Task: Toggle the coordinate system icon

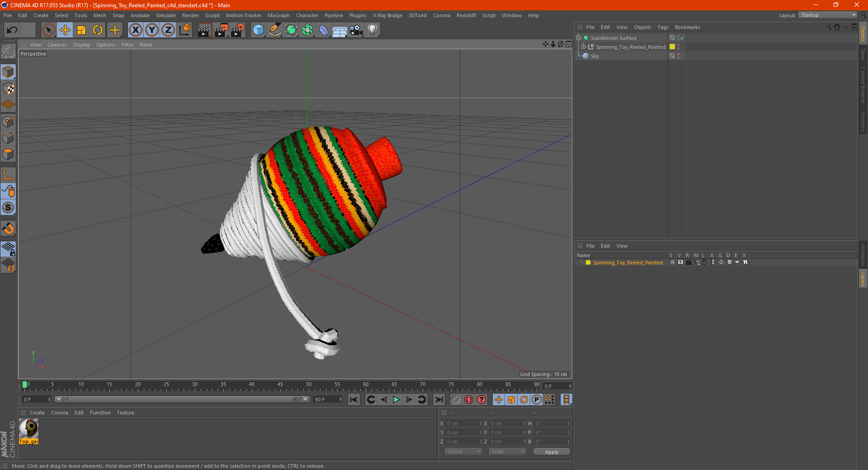Action: [185, 30]
